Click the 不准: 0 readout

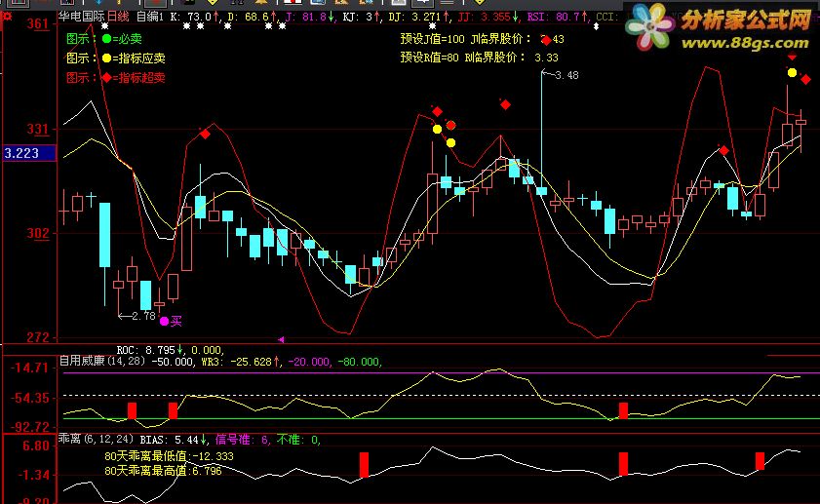point(297,440)
